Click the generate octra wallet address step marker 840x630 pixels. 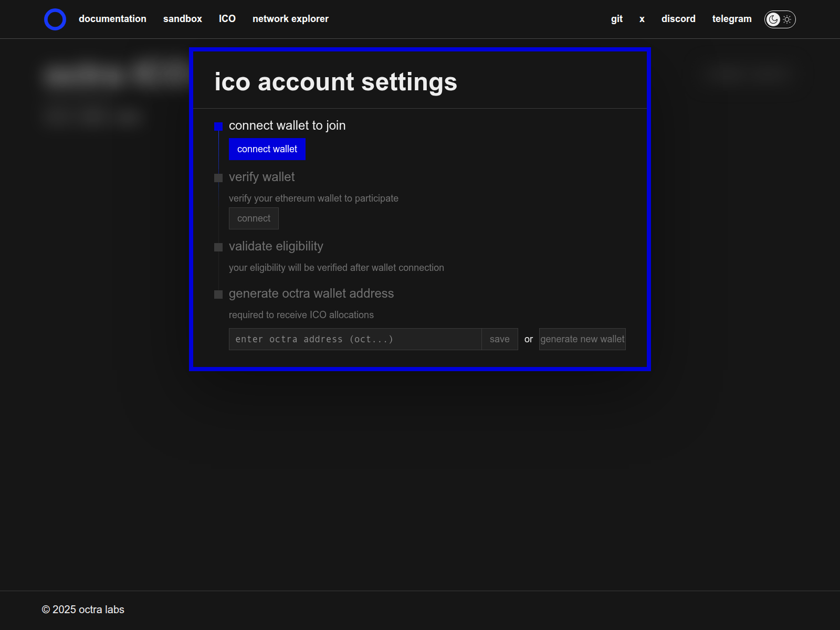[219, 295]
